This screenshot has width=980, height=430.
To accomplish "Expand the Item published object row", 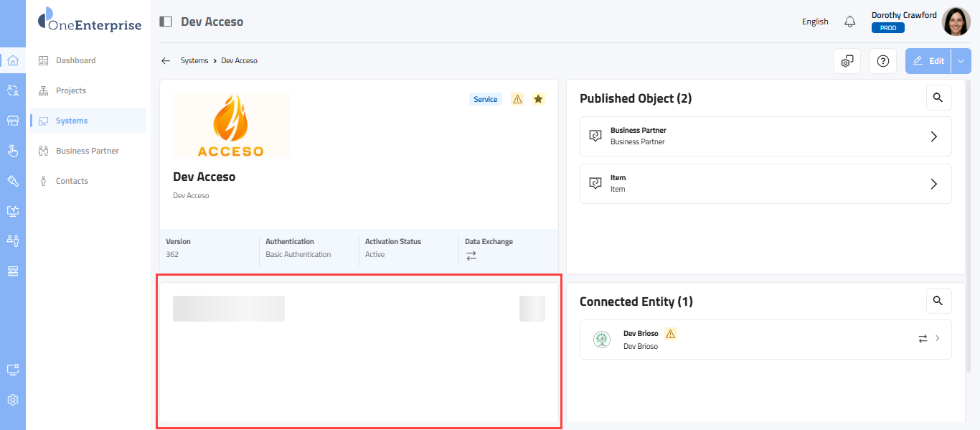I will [x=933, y=184].
